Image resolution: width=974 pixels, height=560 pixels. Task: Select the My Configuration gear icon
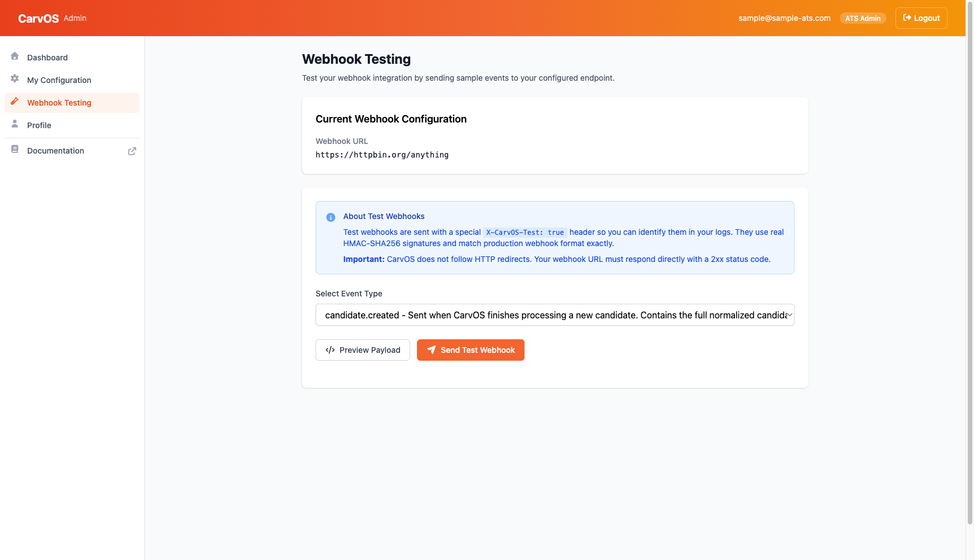pos(15,79)
